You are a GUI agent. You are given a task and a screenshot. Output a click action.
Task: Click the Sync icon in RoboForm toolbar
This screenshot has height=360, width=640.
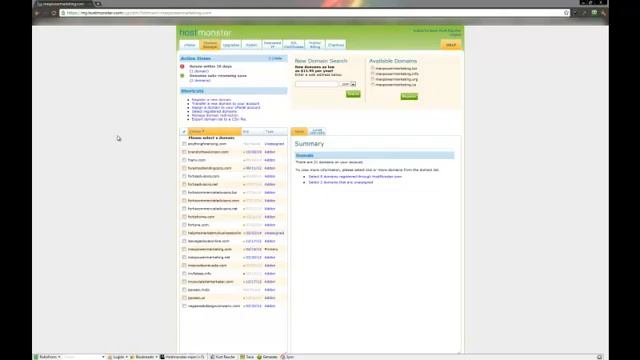(287, 357)
